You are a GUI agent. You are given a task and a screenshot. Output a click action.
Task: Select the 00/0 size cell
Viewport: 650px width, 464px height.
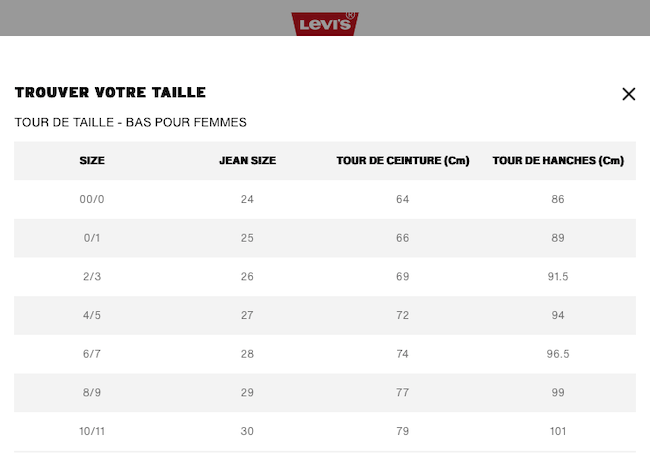coord(92,199)
